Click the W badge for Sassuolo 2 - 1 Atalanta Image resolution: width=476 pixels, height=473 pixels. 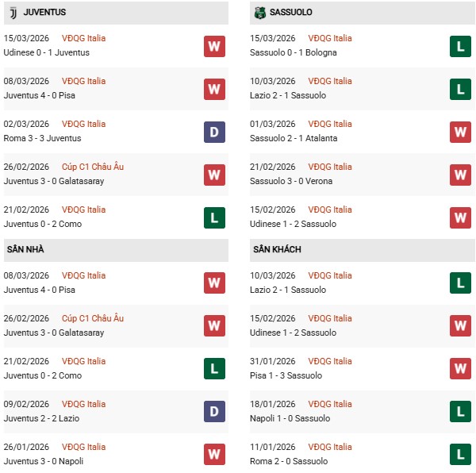460,132
